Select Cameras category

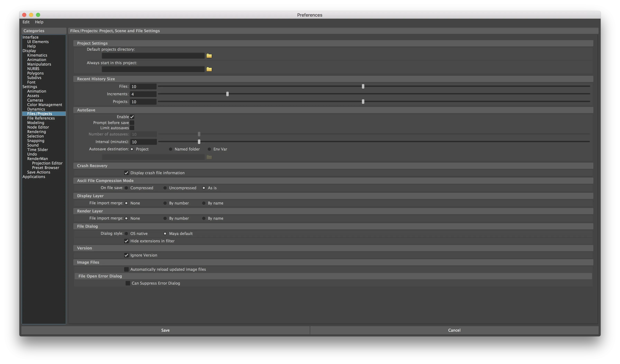tap(35, 100)
